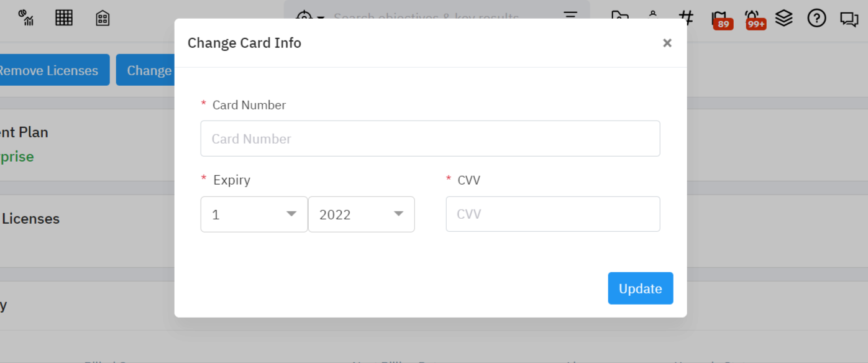
Task: Open alerts icon showing 99+ badge
Action: click(x=753, y=18)
